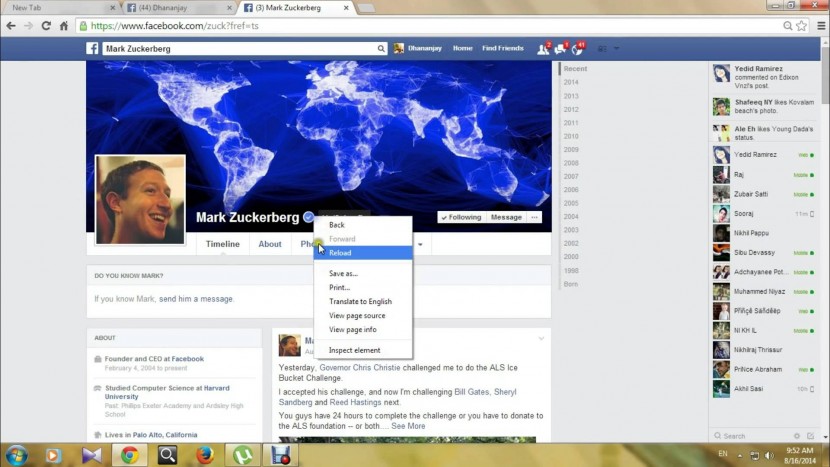Open the friend requests icon
Viewport: 830px width, 467px height.
click(543, 48)
